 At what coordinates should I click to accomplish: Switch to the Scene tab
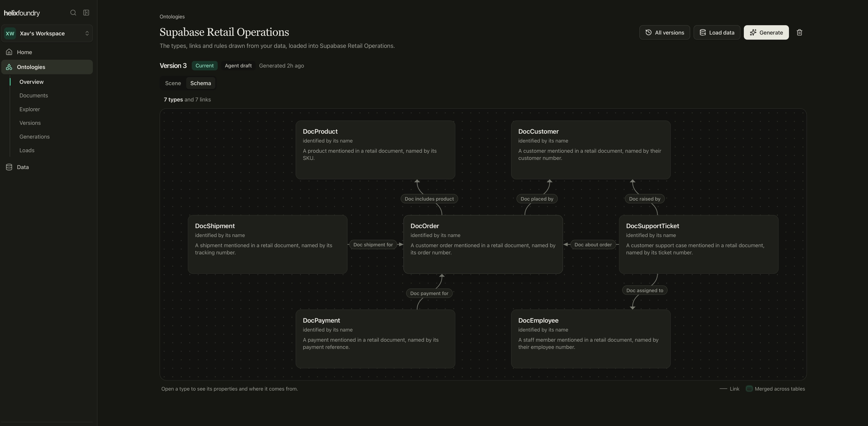click(x=173, y=83)
